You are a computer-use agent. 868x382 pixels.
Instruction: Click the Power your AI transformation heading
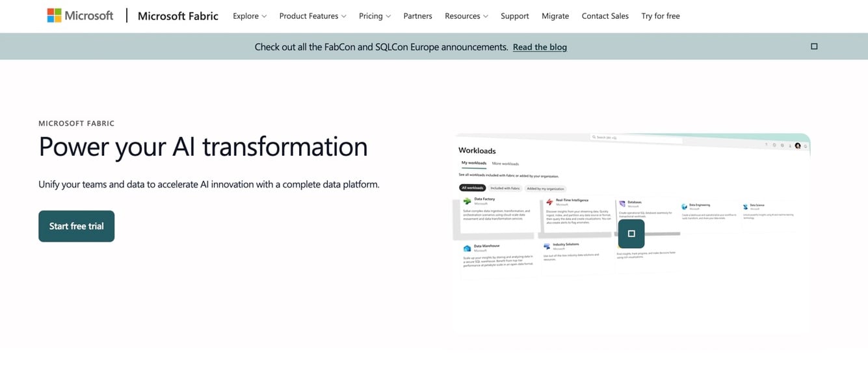[203, 146]
